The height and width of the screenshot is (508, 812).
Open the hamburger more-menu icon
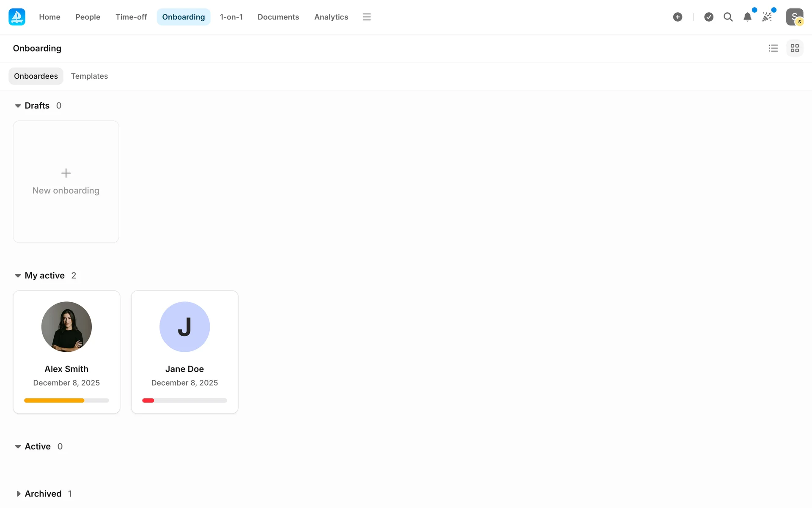coord(367,17)
